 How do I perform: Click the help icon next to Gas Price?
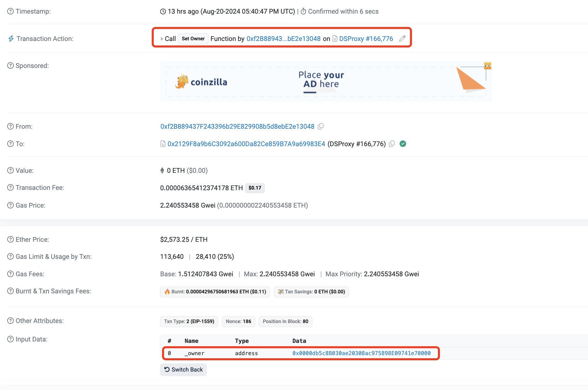coord(11,205)
